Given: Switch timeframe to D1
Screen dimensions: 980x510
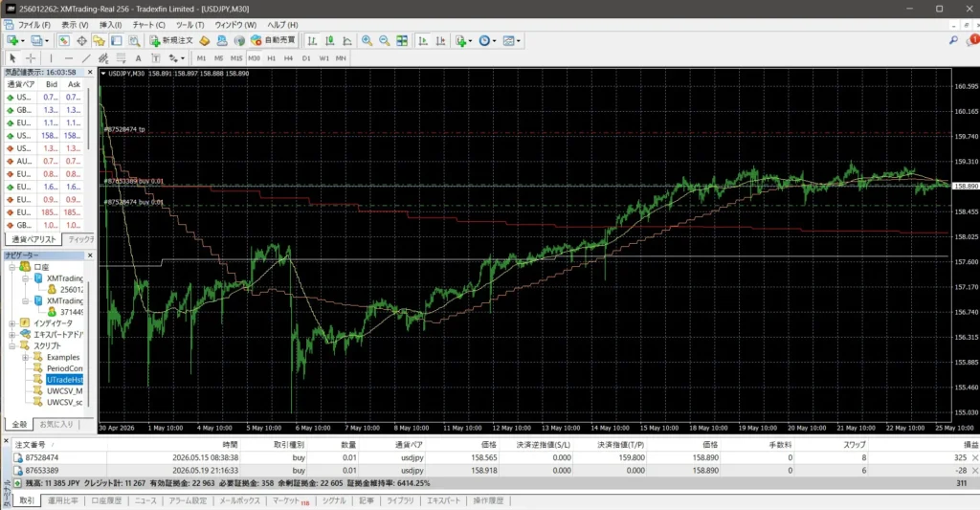Looking at the screenshot, I should tap(306, 58).
